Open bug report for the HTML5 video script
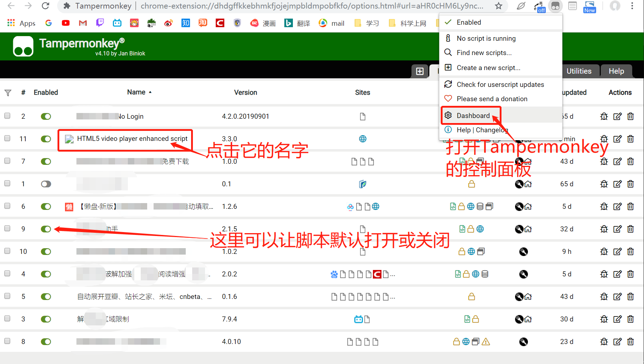The image size is (644, 364). [604, 139]
